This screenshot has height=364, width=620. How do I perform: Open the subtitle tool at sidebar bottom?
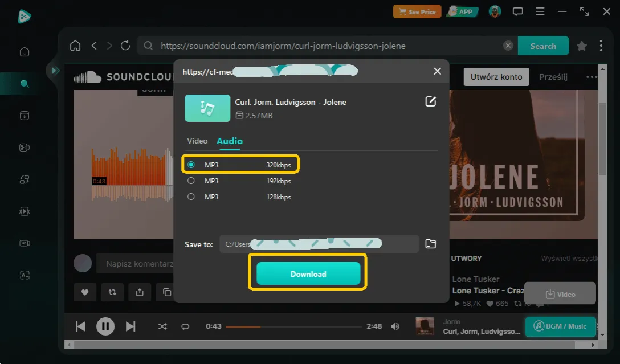(x=24, y=275)
